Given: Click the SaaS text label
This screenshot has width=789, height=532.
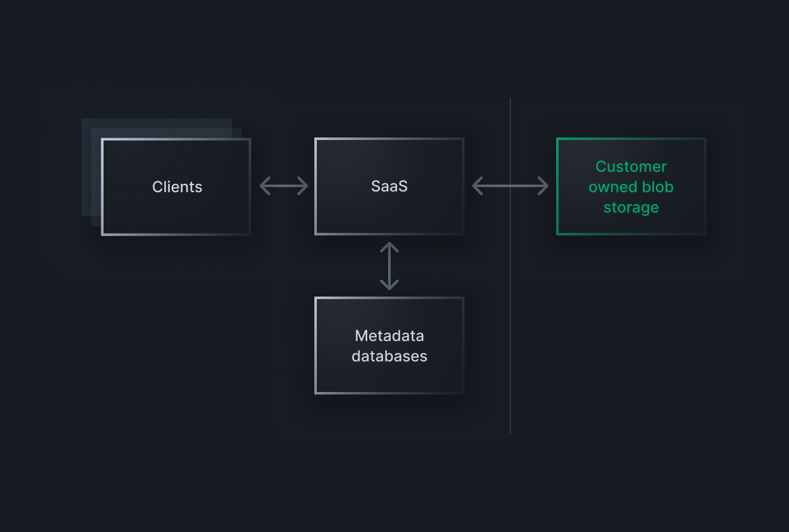Looking at the screenshot, I should tap(389, 186).
